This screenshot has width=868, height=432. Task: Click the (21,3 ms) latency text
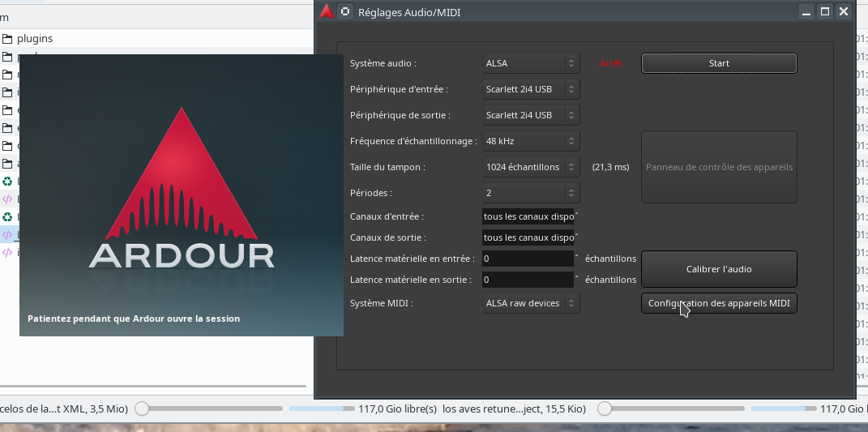(610, 167)
